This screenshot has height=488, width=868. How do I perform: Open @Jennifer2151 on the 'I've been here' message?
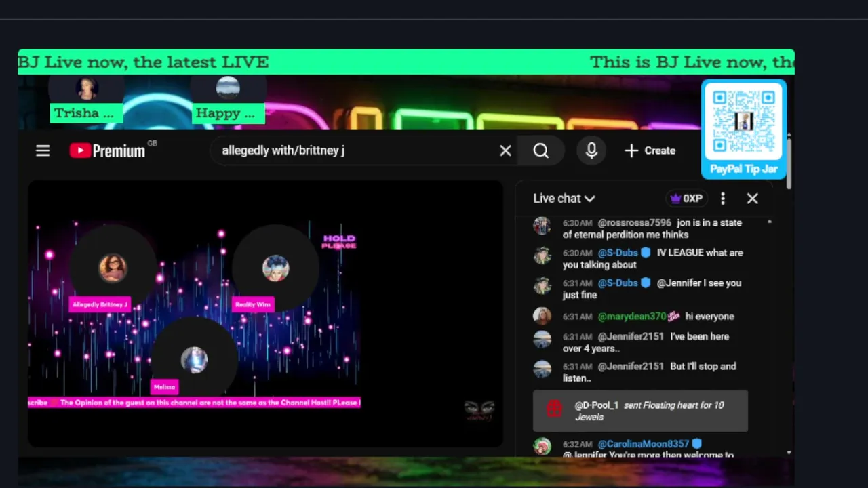(631, 337)
